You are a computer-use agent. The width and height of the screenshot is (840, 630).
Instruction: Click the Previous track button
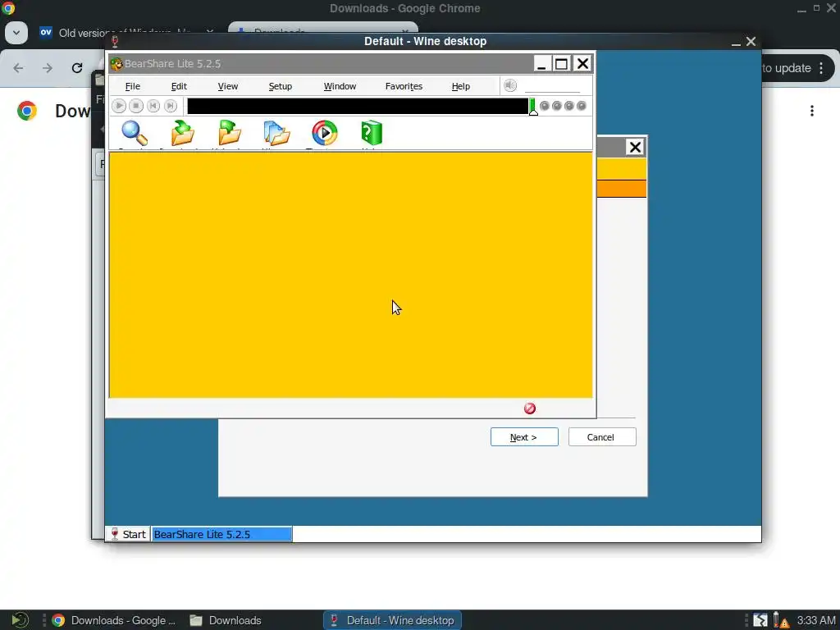(153, 106)
